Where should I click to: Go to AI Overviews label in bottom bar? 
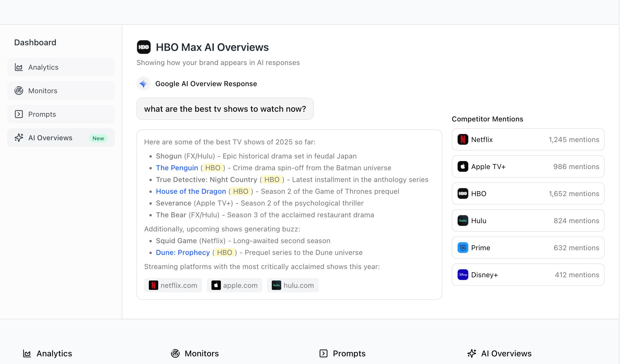click(x=506, y=353)
